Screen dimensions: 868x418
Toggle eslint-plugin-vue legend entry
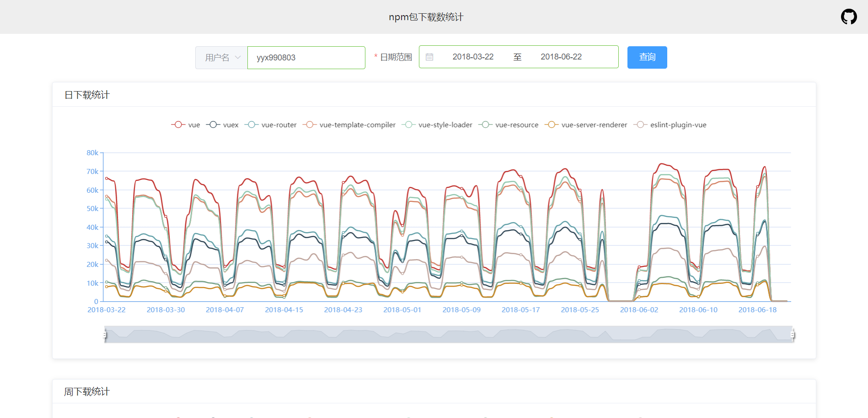click(x=670, y=125)
